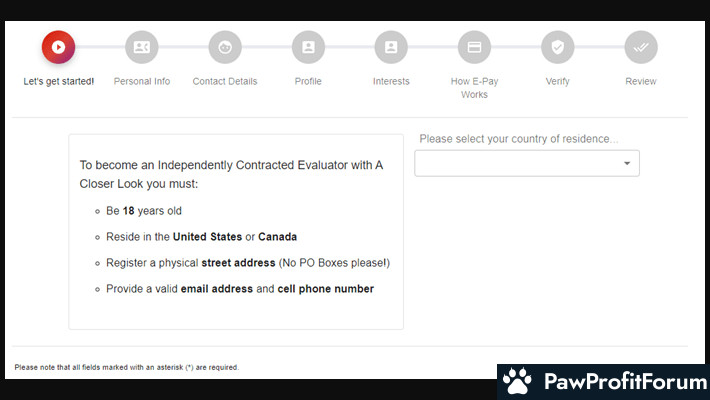Select the Verify shield icon
Viewport: 710px width, 400px height.
coord(558,47)
